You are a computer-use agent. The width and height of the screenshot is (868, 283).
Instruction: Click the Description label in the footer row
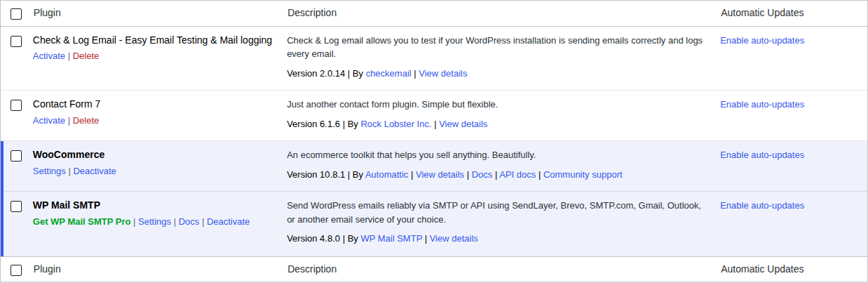pyautogui.click(x=312, y=269)
